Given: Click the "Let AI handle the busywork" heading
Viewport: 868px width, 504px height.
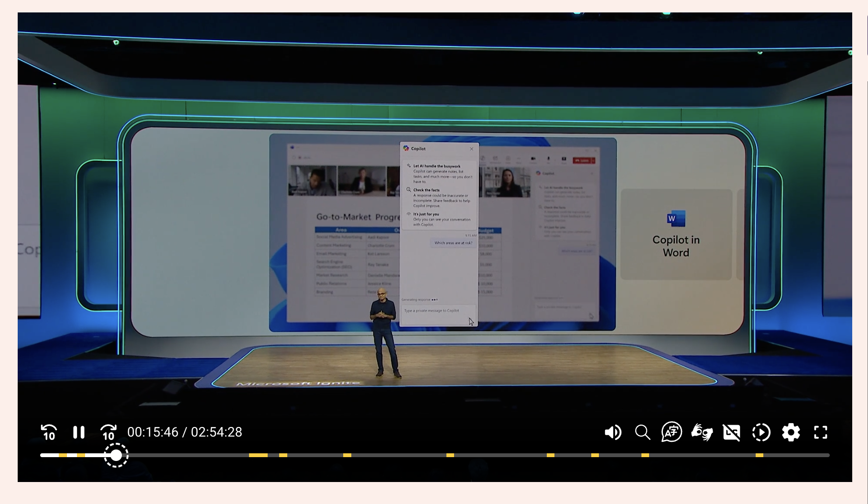Looking at the screenshot, I should (437, 166).
